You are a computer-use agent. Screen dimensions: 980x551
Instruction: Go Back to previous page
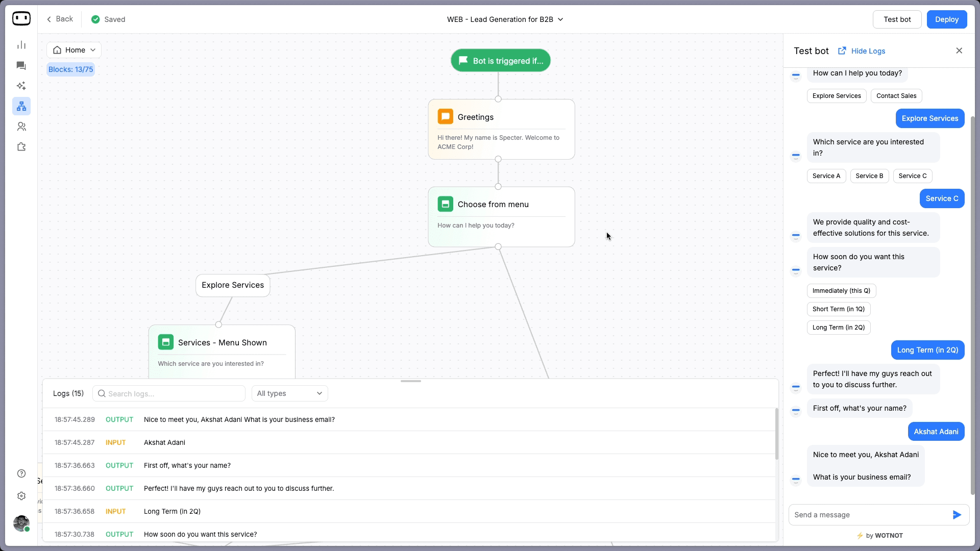60,19
